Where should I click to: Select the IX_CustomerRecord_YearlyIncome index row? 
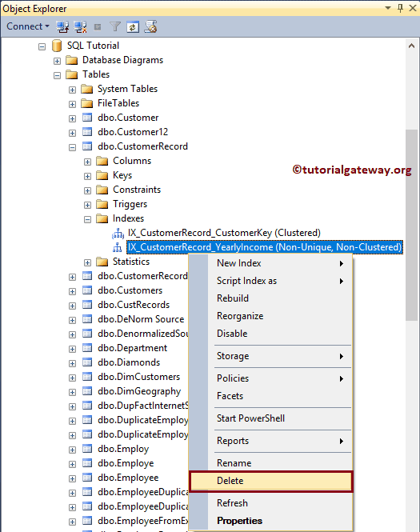click(x=265, y=247)
